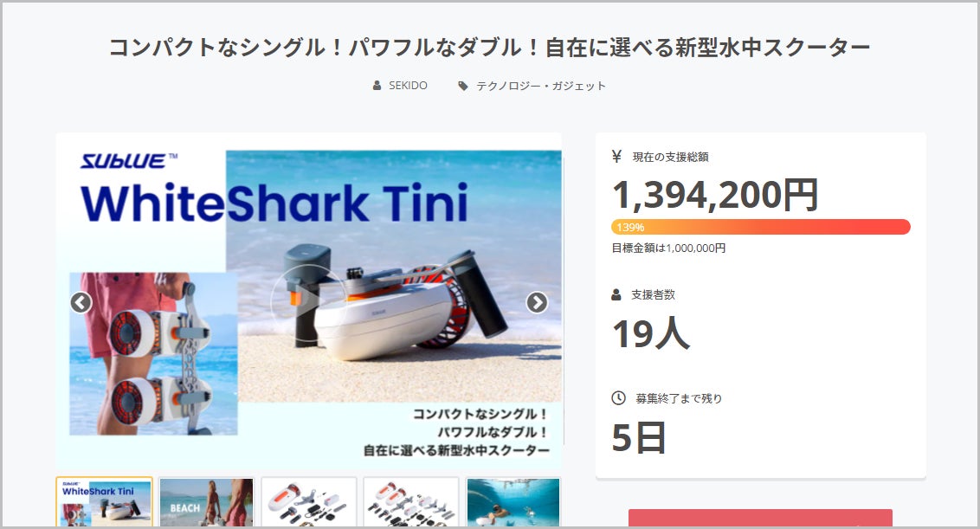Click the clock icon next to 募集終了まで残り

[618, 397]
